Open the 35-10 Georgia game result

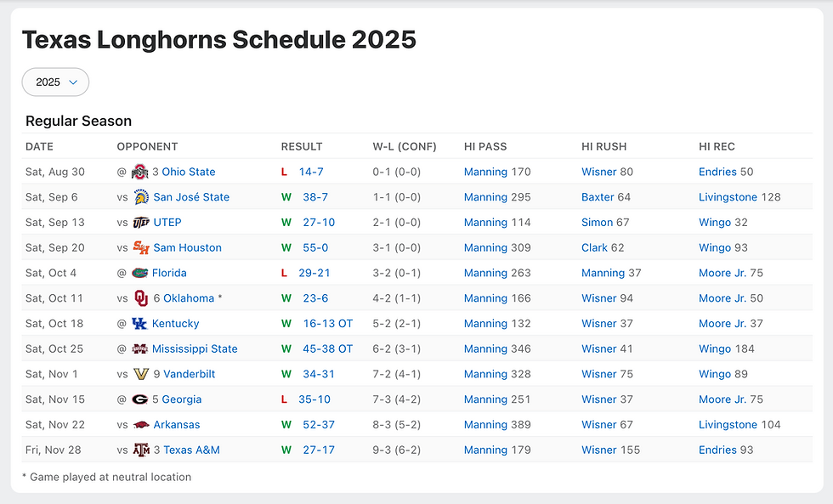314,399
